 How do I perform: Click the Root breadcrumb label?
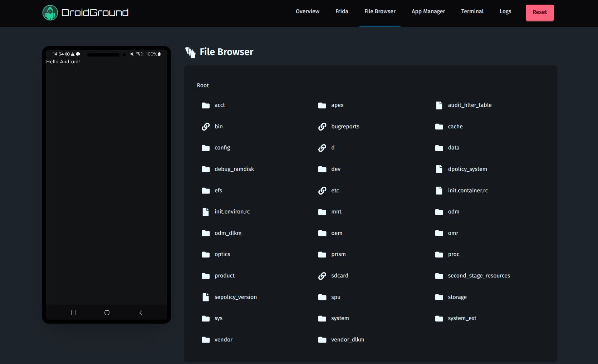(203, 85)
